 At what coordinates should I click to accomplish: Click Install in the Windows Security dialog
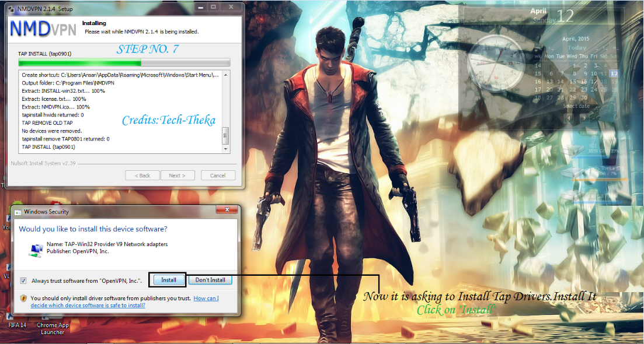[168, 280]
